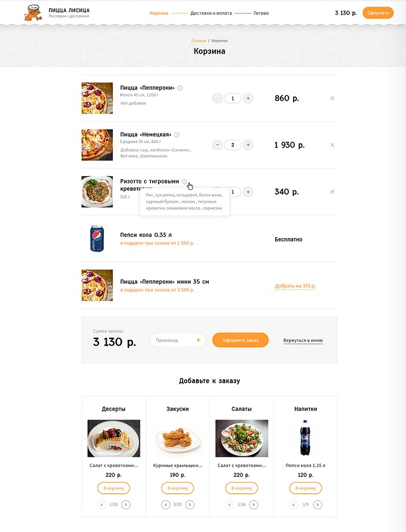
Task: Select the Корзина step in header
Action: point(159,13)
